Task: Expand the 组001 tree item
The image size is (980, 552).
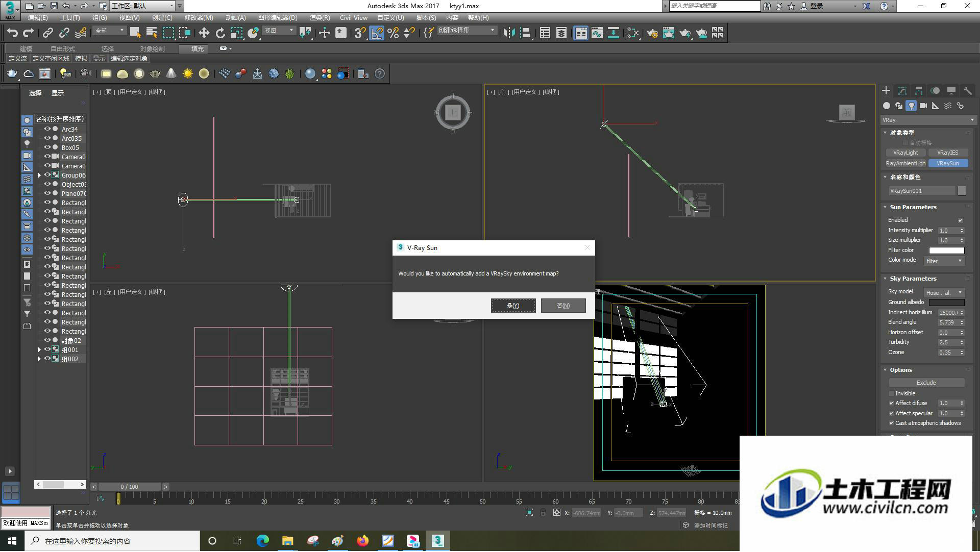Action: click(39, 350)
